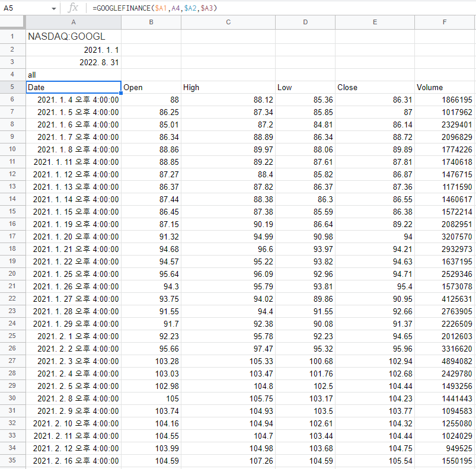Image resolution: width=476 pixels, height=469 pixels.
Task: Click high value 96.6
Action: [x=228, y=249]
